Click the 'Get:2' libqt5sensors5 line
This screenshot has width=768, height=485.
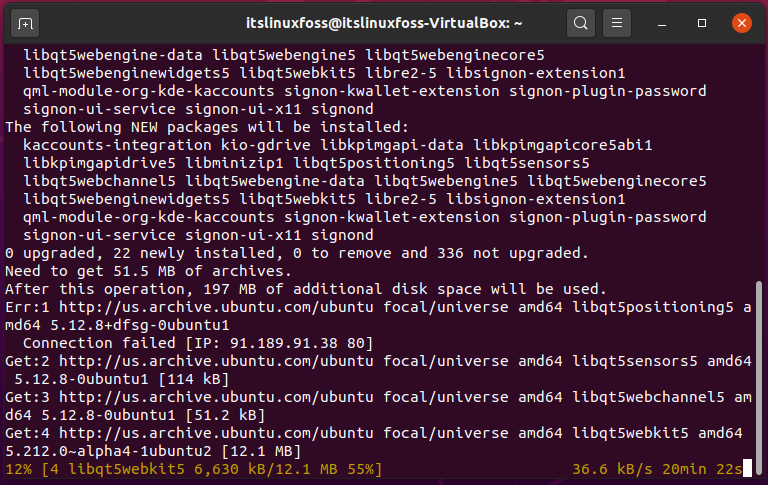click(x=378, y=361)
